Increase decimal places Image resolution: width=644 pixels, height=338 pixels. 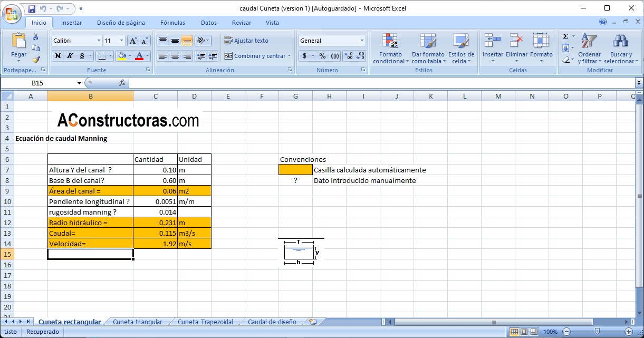[x=349, y=56]
